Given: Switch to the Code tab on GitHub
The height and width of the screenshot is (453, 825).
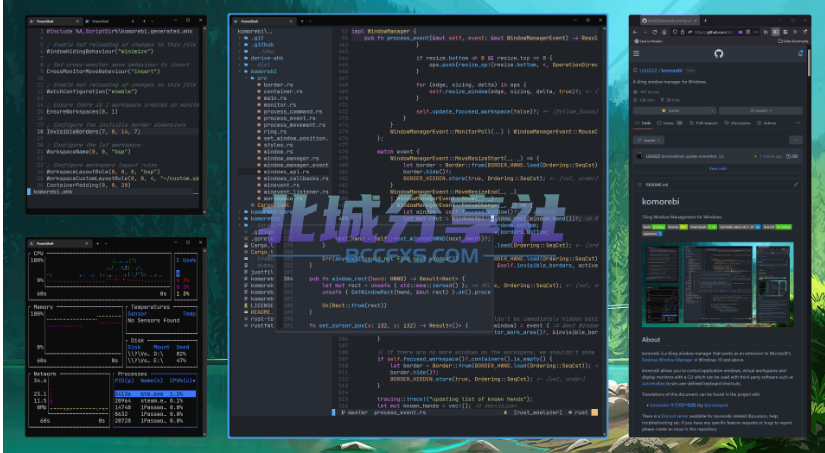Looking at the screenshot, I should 643,123.
